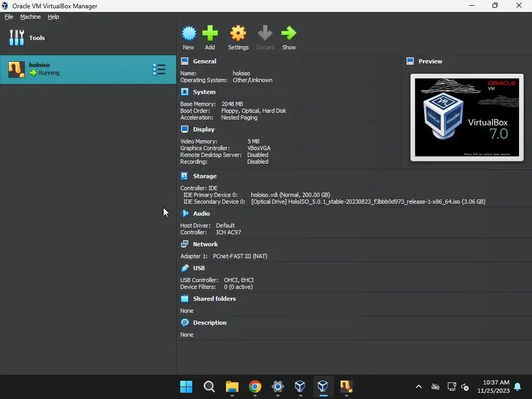This screenshot has width=532, height=399.
Task: Click the VBoxVGA graphics controller value
Action: coord(259,148)
